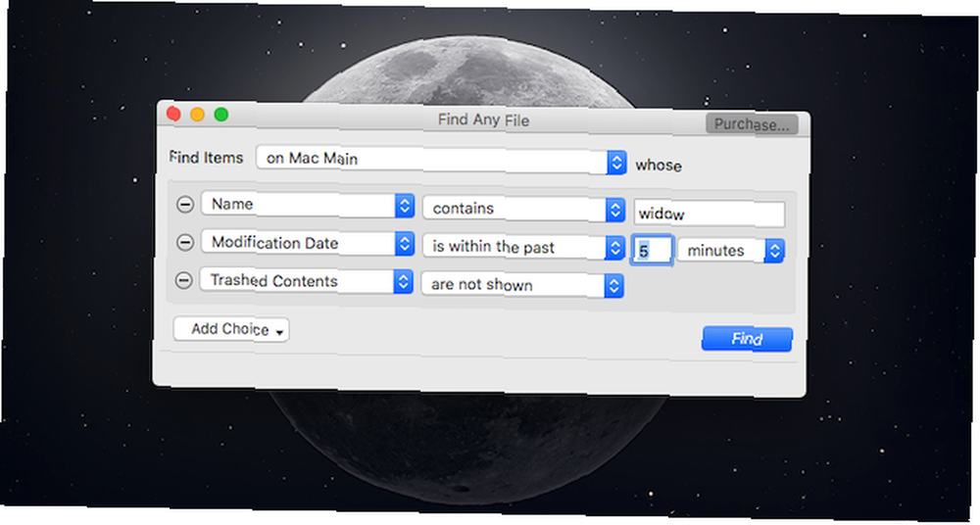
Task: Maximize the window with the green button
Action: (221, 115)
